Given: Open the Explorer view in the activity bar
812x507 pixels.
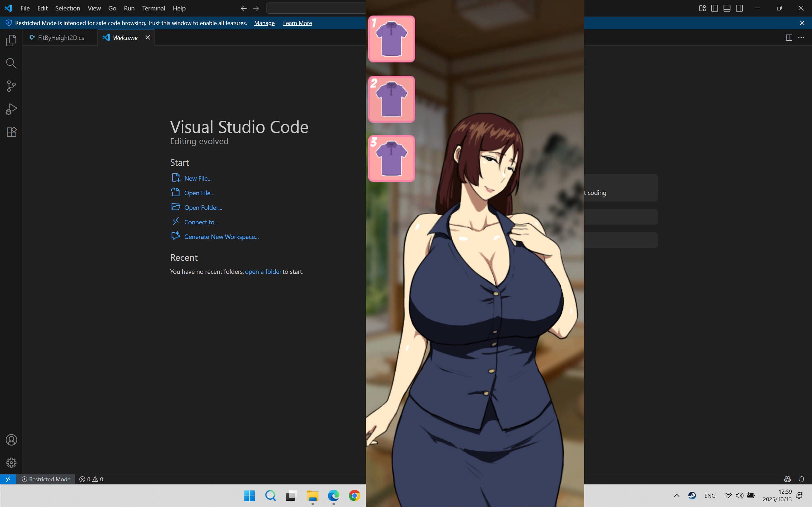Looking at the screenshot, I should 11,40.
